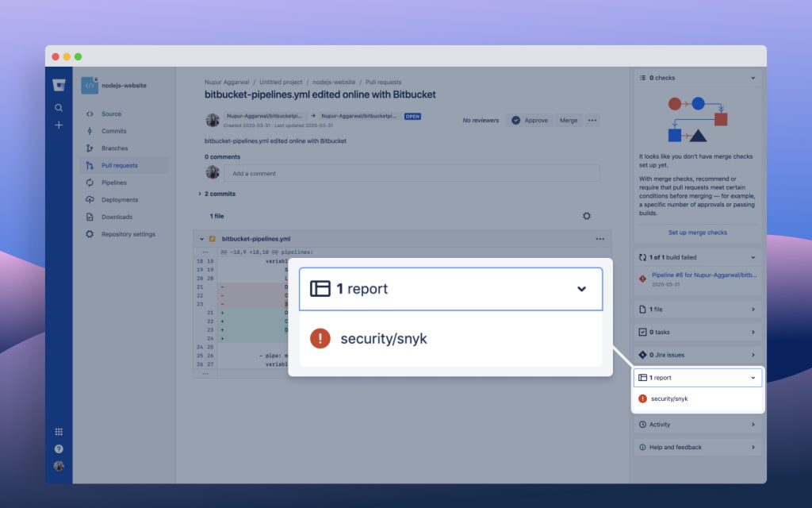The image size is (812, 508).
Task: Click the Merge button
Action: tap(568, 121)
